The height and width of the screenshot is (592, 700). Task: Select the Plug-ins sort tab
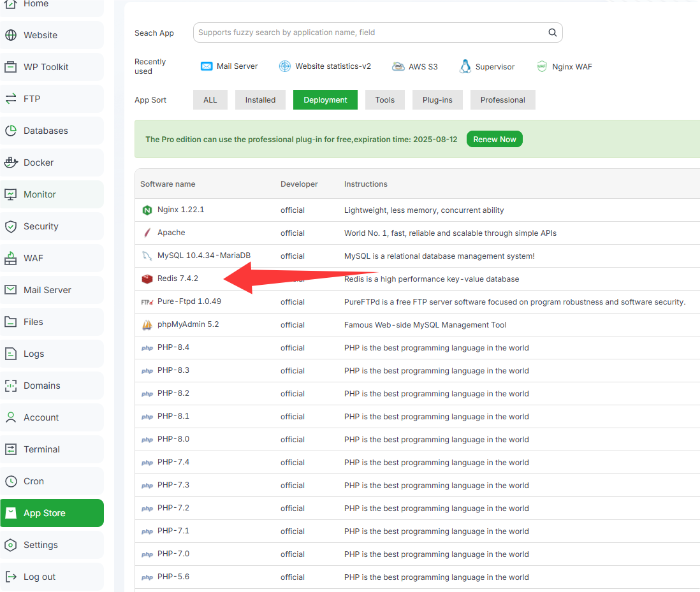coord(437,100)
